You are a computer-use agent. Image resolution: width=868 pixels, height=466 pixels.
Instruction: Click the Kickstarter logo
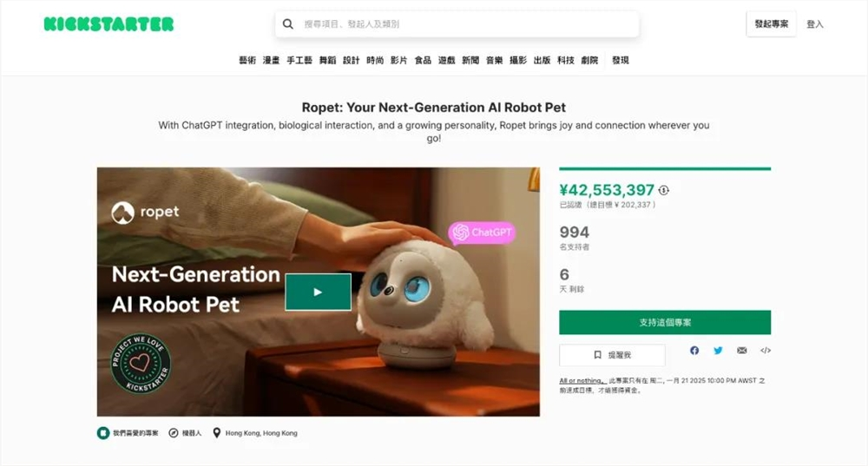point(108,24)
